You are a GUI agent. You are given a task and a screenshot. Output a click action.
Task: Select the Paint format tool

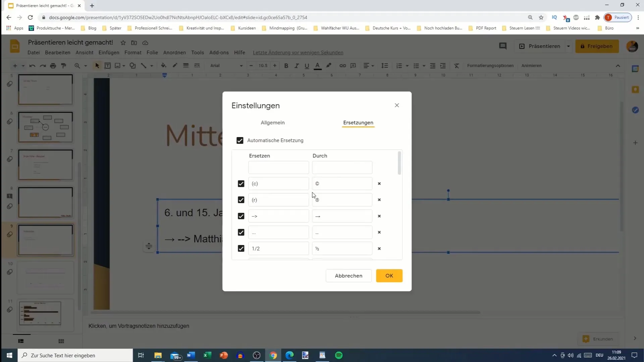(x=63, y=66)
